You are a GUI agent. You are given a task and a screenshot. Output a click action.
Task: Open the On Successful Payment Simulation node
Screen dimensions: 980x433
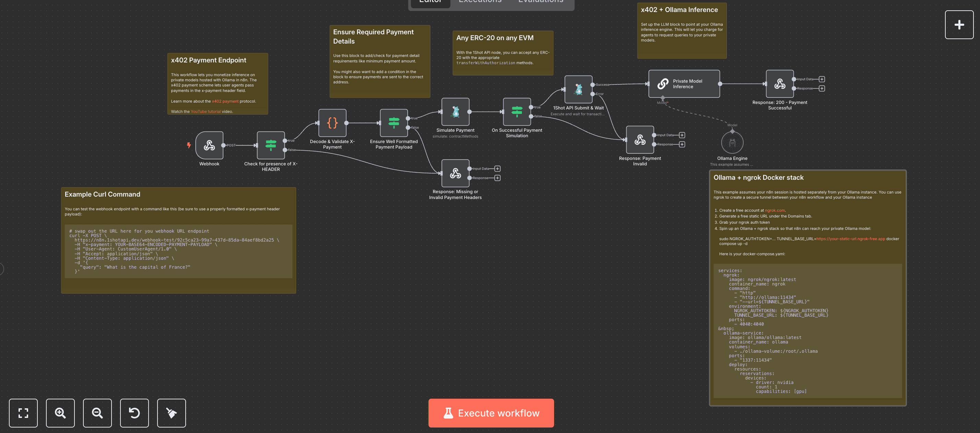(517, 112)
